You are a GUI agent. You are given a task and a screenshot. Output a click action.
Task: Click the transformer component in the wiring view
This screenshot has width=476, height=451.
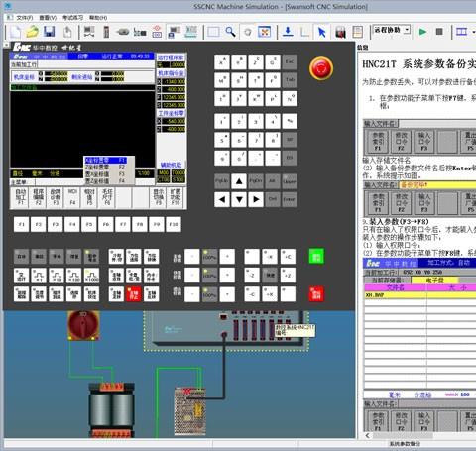coord(111,410)
